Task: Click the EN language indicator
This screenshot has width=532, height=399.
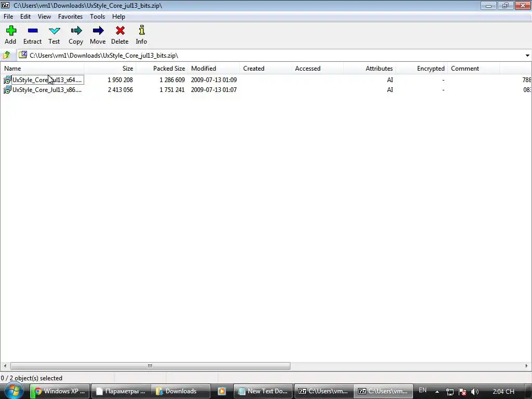Action: tap(422, 390)
